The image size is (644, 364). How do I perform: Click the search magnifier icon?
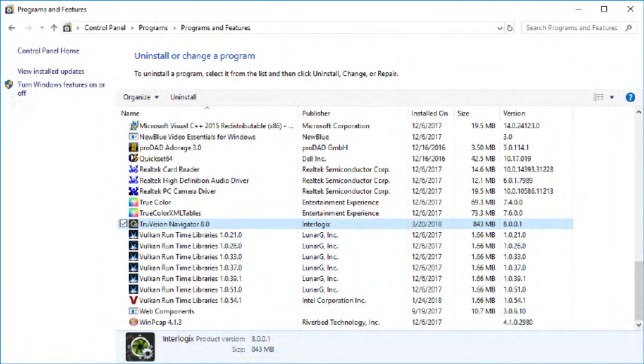click(628, 28)
